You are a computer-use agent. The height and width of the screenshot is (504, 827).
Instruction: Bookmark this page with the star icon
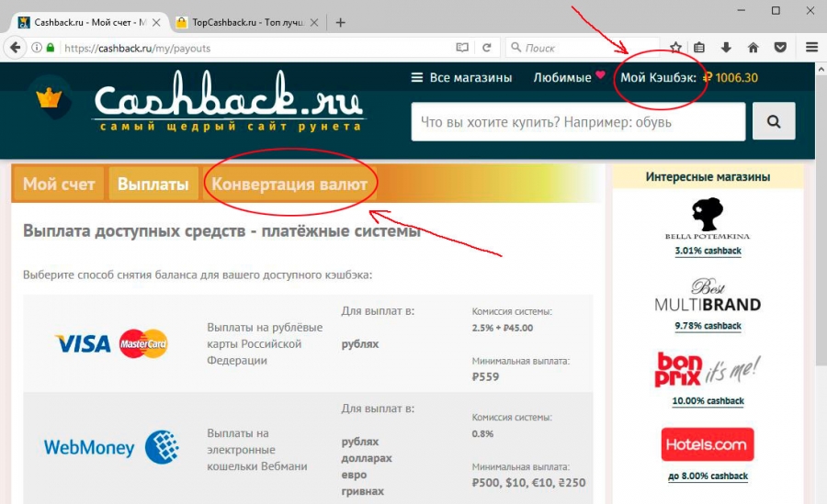[x=675, y=48]
